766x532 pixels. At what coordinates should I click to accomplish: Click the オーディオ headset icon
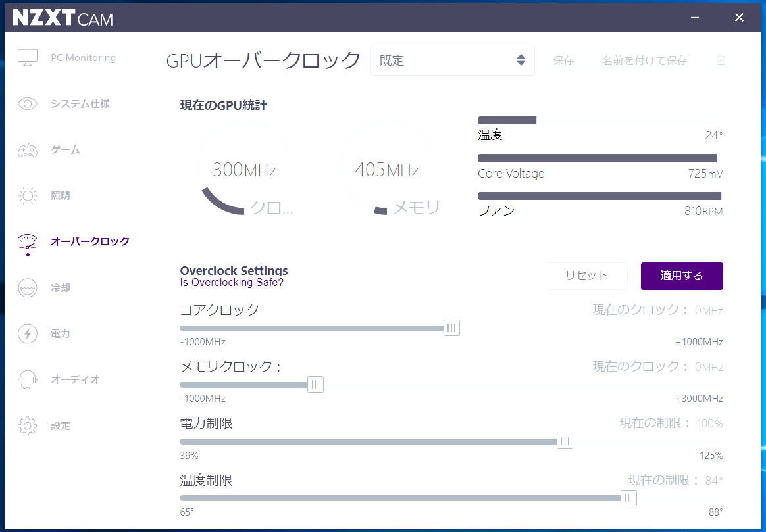pyautogui.click(x=28, y=379)
